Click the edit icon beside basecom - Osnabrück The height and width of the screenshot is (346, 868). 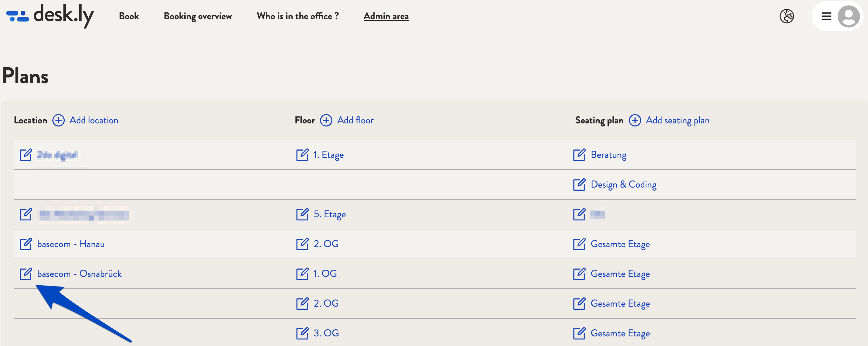tap(26, 273)
